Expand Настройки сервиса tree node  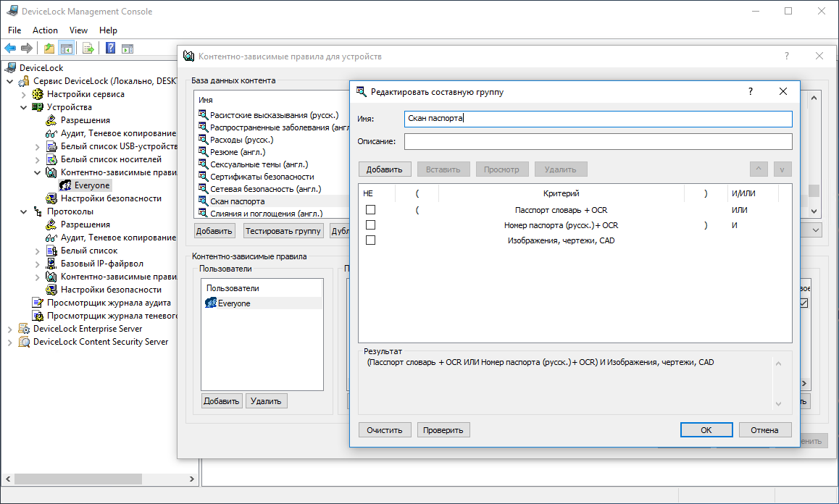coord(23,94)
